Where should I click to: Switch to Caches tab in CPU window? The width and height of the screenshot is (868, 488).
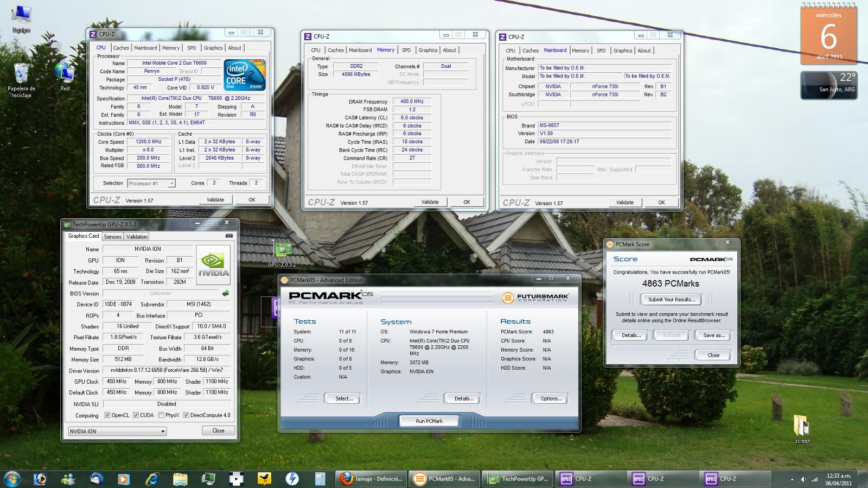tap(121, 48)
